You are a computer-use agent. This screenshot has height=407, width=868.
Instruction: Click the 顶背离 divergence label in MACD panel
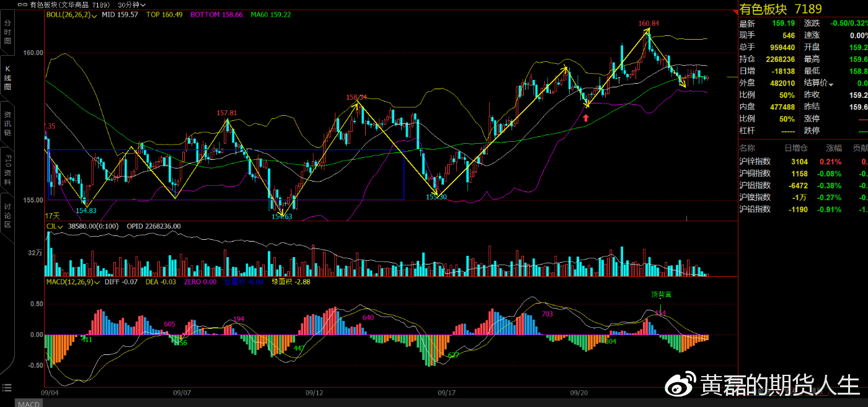click(x=661, y=295)
